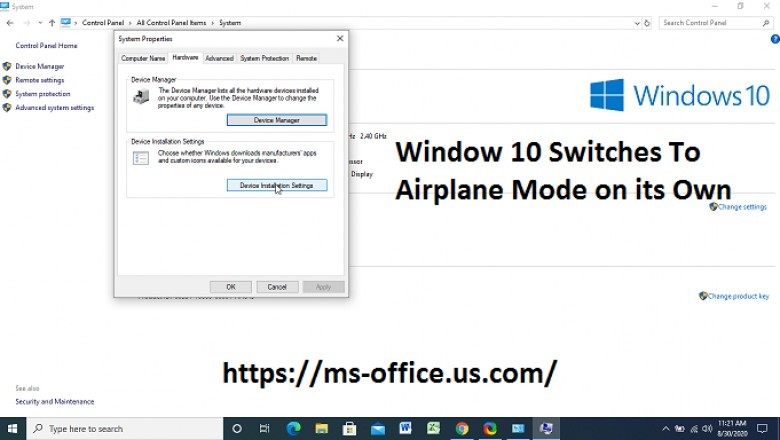Go to the System Protection tab

pyautogui.click(x=264, y=58)
